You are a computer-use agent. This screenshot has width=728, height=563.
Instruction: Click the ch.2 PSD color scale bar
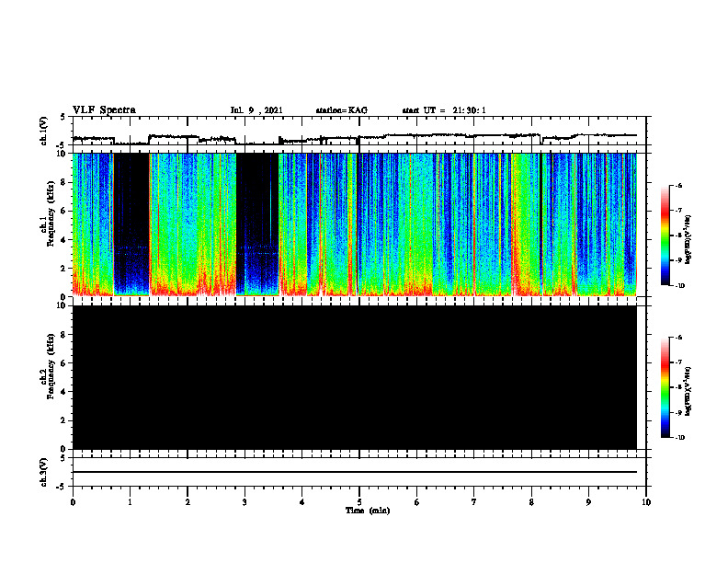tap(665, 387)
